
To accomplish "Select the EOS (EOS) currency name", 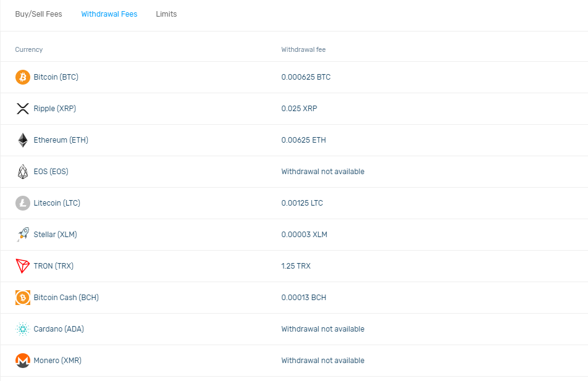I will [x=51, y=172].
